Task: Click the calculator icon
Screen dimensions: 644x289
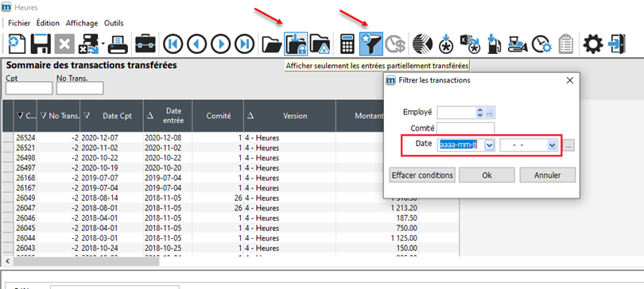Action: tap(347, 44)
